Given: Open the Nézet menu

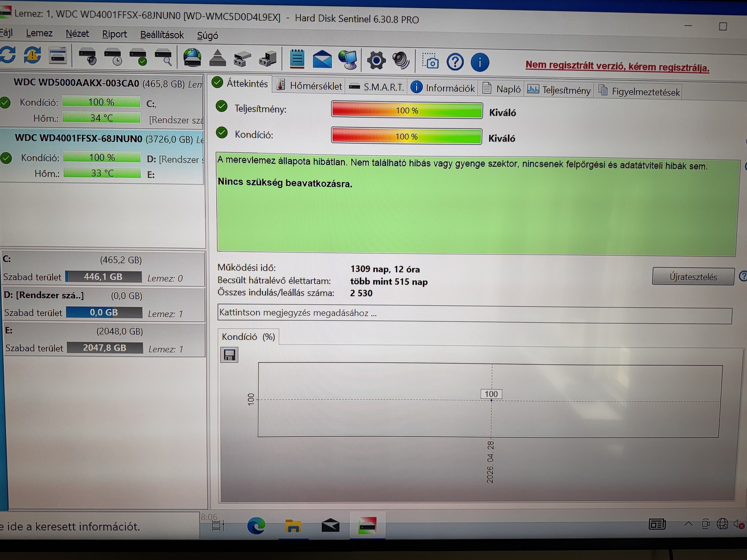Looking at the screenshot, I should (77, 33).
